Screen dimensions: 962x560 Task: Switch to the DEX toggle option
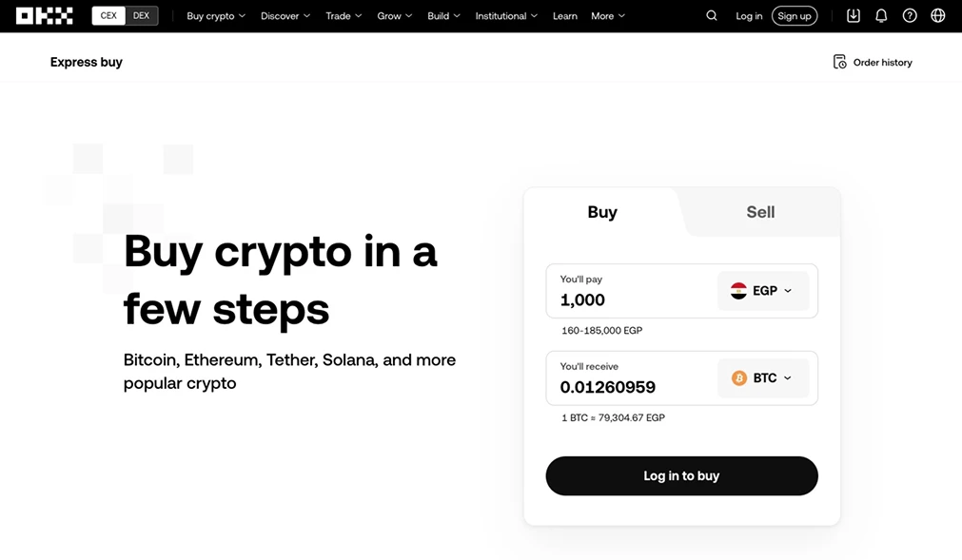141,16
